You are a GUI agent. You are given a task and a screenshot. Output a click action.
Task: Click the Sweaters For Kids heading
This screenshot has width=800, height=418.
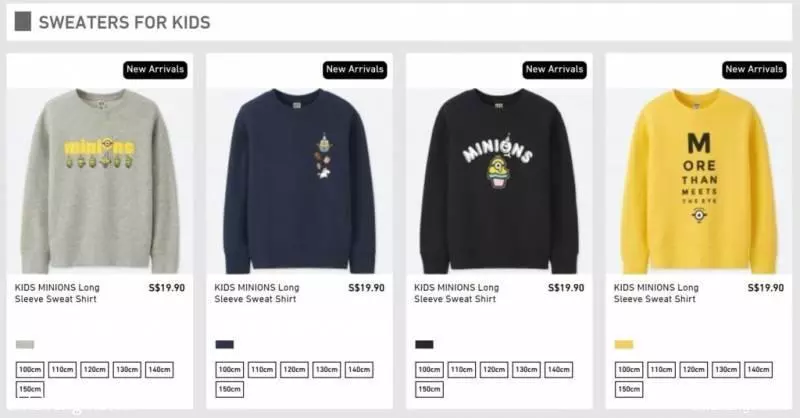(x=124, y=22)
